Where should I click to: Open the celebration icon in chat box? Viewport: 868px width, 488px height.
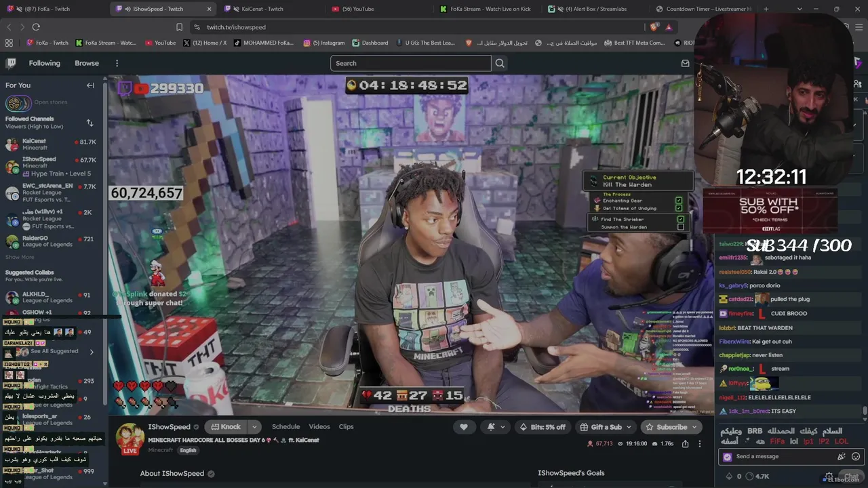pyautogui.click(x=842, y=457)
